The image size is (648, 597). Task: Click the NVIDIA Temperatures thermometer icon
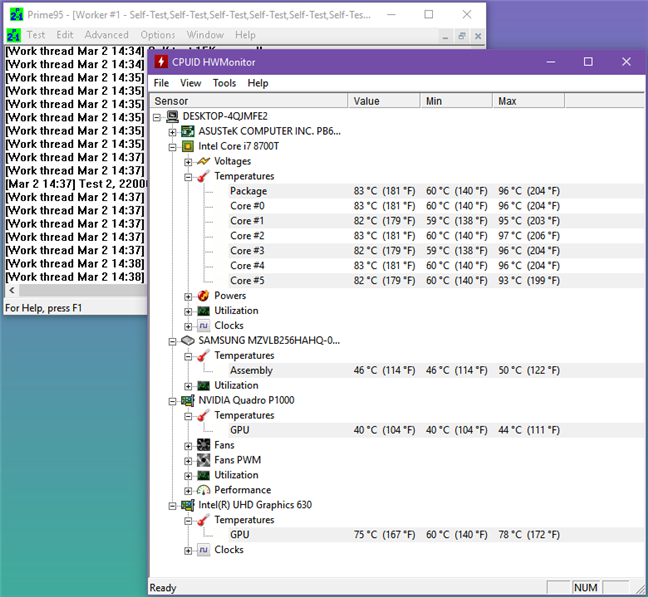[x=203, y=415]
